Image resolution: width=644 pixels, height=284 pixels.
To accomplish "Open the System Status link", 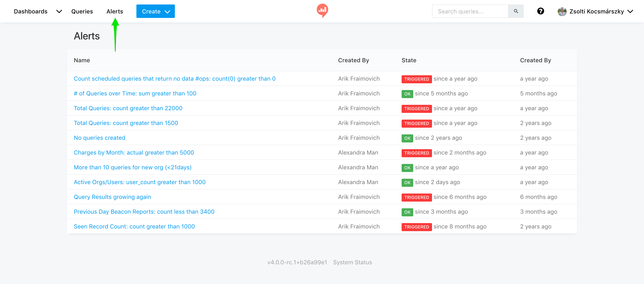I will click(x=352, y=262).
